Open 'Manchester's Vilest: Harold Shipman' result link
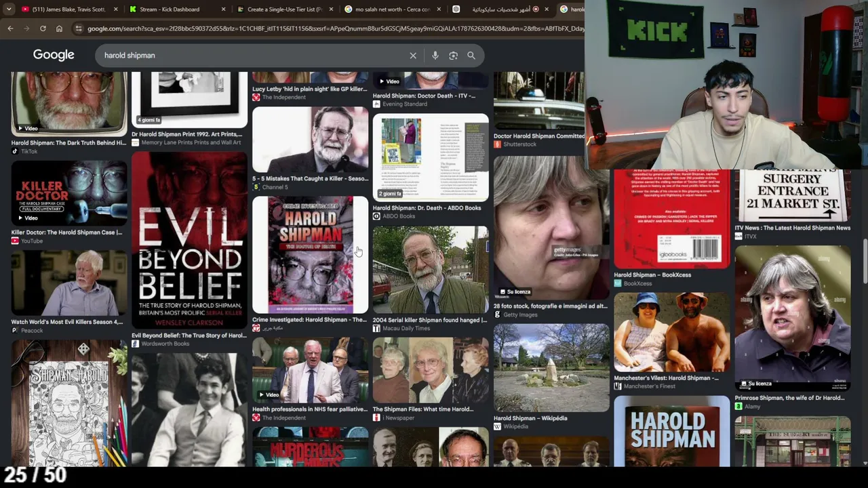The width and height of the screenshot is (868, 488). [666, 378]
